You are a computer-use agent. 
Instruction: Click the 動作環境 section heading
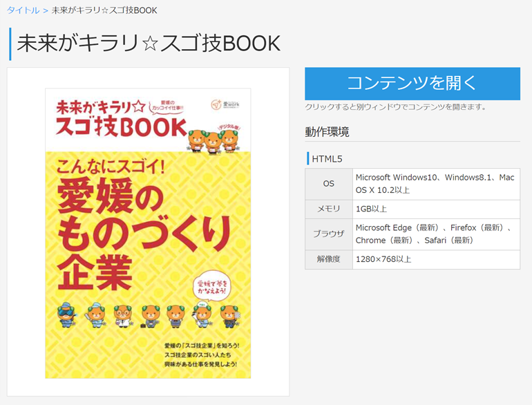pyautogui.click(x=327, y=132)
